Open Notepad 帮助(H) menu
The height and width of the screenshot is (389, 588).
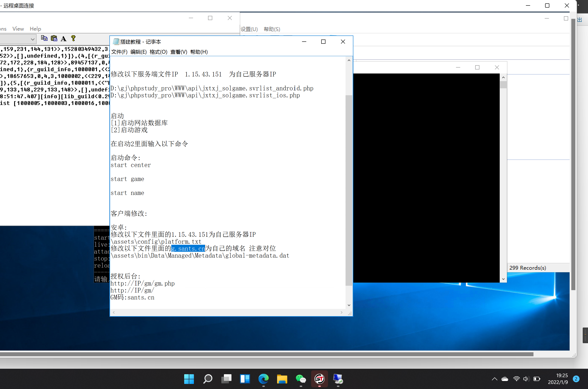[199, 52]
